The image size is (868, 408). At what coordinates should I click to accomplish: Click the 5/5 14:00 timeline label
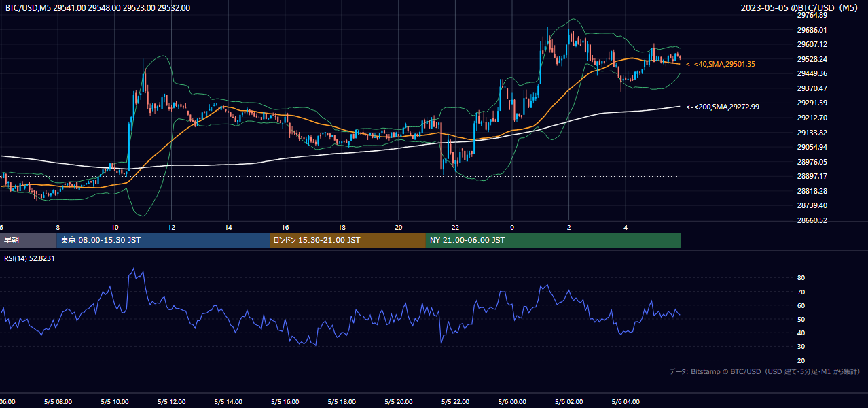(x=229, y=402)
